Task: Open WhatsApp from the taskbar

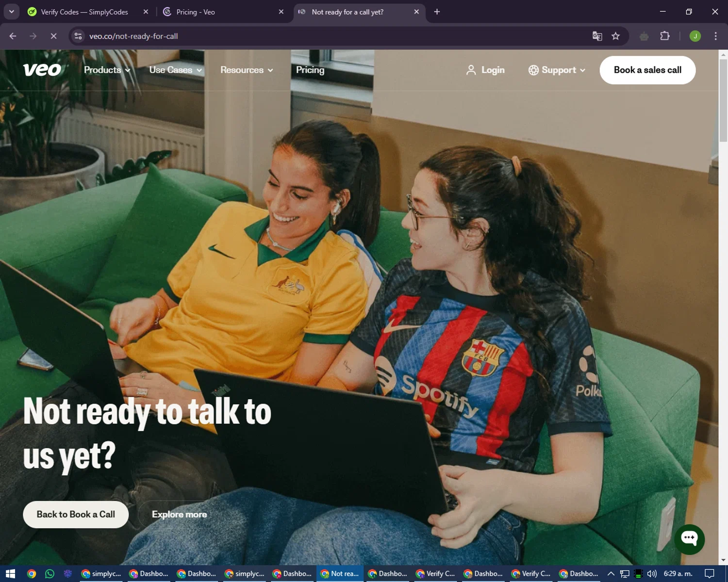Action: tap(50, 574)
